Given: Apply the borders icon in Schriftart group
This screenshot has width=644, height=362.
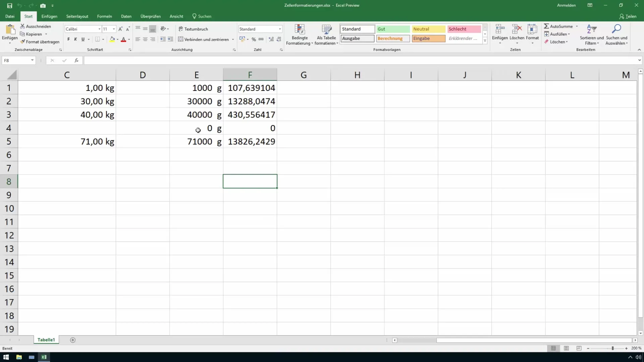Looking at the screenshot, I should point(97,39).
